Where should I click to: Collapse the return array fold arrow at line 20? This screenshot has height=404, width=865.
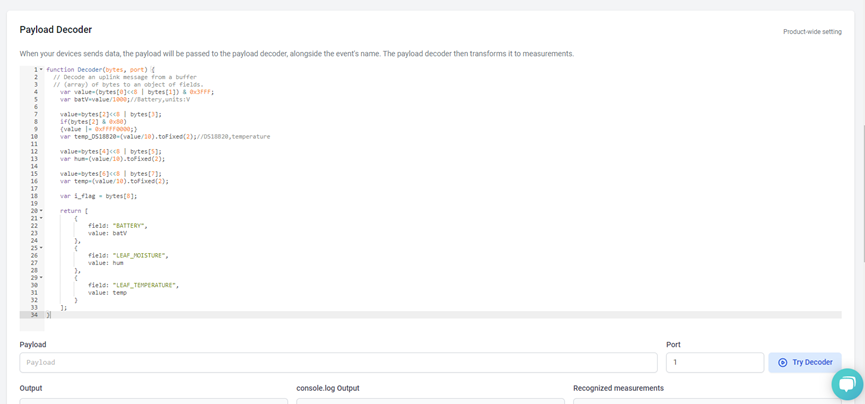coord(41,211)
